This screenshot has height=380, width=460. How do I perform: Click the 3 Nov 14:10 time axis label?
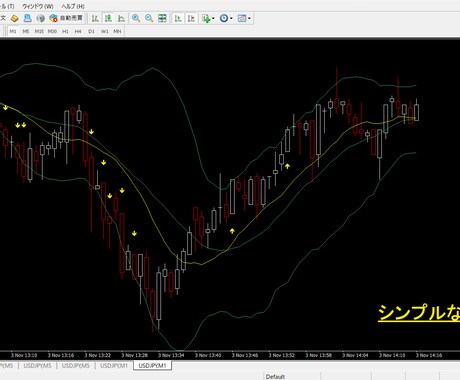[x=392, y=355]
